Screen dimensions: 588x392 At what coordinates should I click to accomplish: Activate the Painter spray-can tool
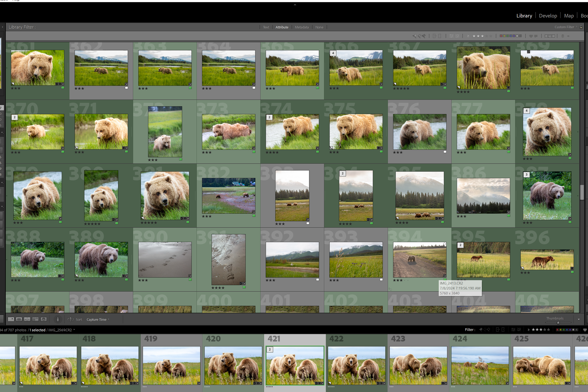click(x=58, y=319)
